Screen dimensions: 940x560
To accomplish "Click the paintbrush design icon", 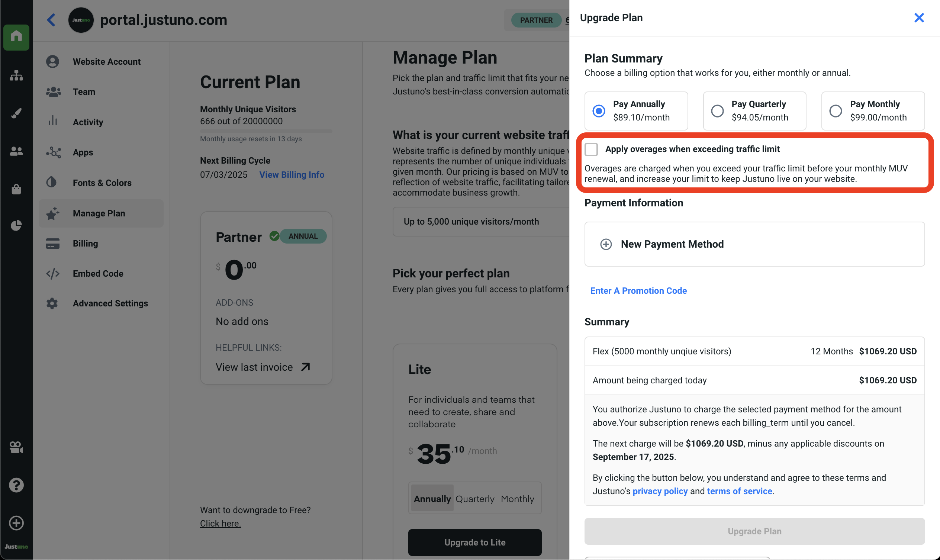I will (x=16, y=113).
